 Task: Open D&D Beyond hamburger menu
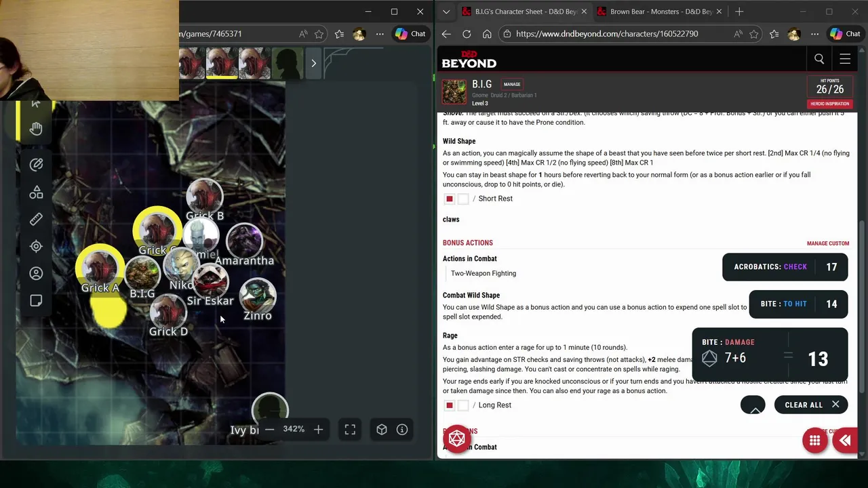point(845,59)
